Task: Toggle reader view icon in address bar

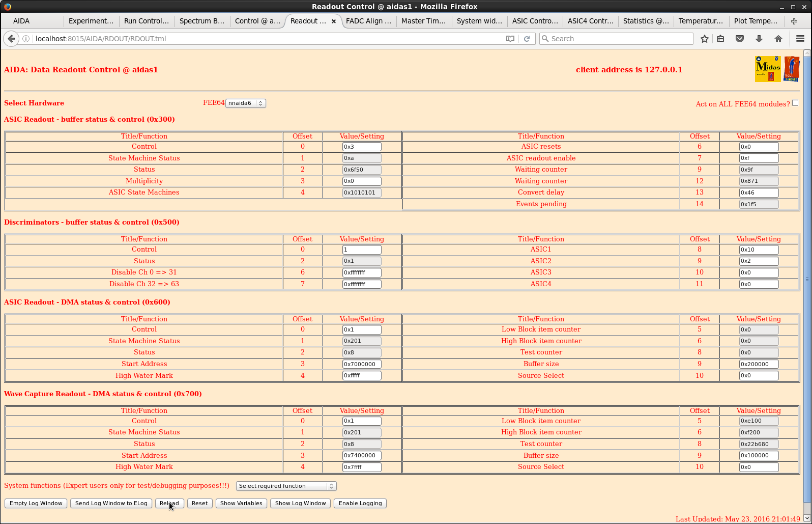Action: click(x=510, y=39)
